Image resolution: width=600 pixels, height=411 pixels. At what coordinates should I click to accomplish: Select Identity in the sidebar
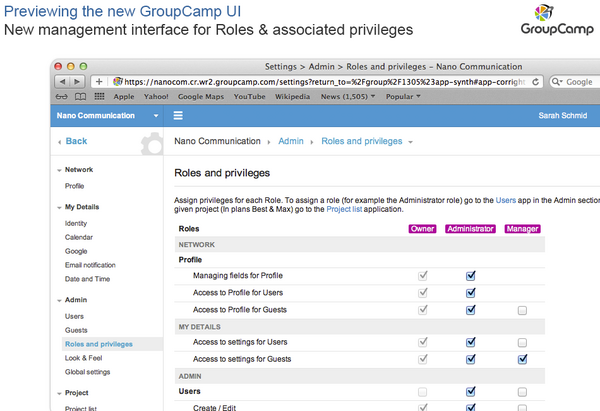point(76,223)
